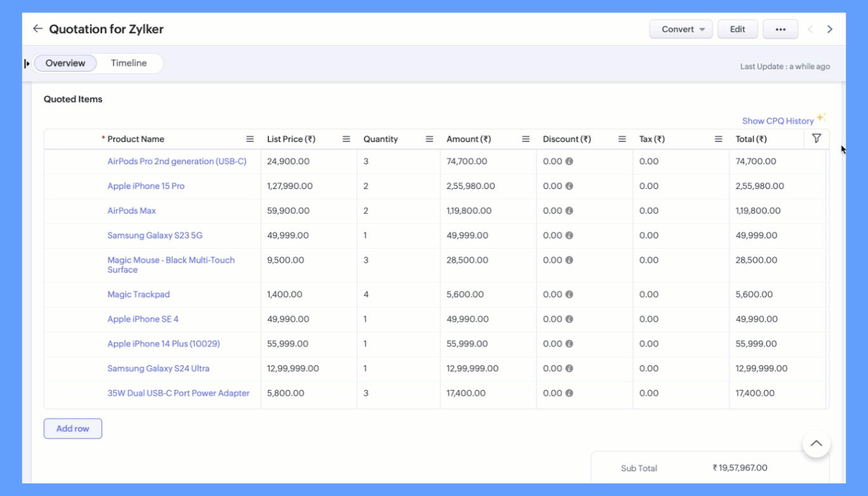868x496 pixels.
Task: Click discount info icon in Magic Trackpad row
Action: coord(569,294)
